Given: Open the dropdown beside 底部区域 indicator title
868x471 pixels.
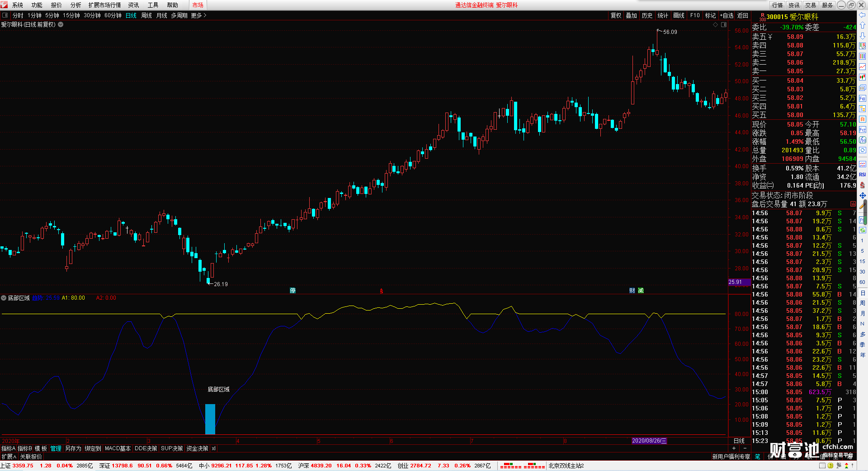Looking at the screenshot, I should click(x=4, y=298).
